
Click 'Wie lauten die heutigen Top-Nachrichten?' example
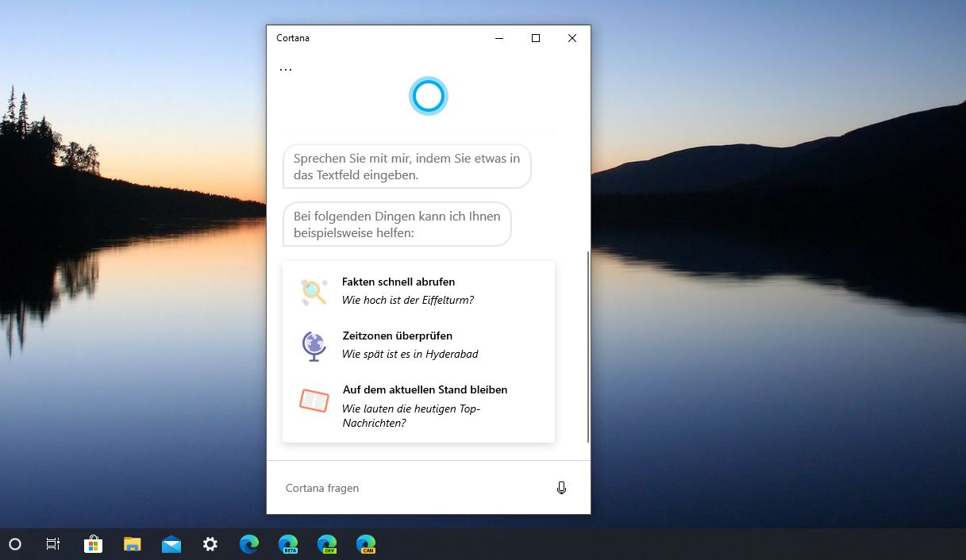coord(411,416)
